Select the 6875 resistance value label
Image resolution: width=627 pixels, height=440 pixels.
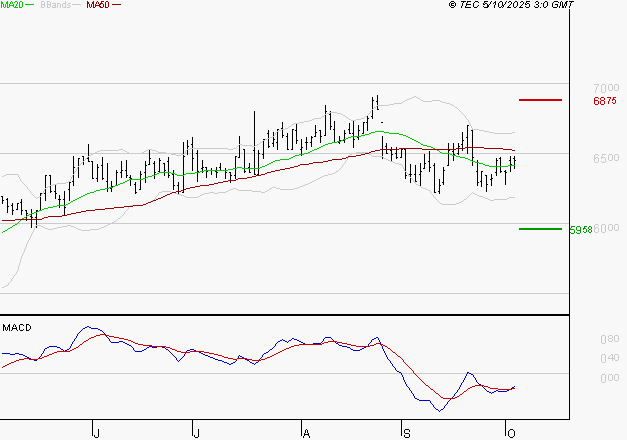(x=604, y=101)
